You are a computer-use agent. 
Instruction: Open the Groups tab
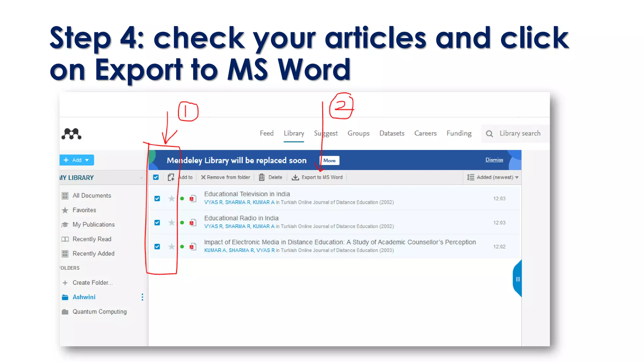(x=358, y=133)
